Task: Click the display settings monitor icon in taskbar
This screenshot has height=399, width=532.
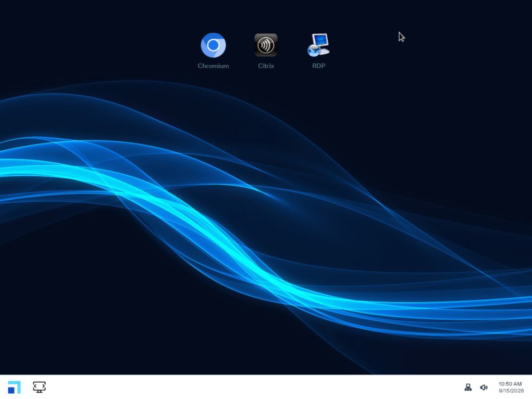Action: point(40,387)
